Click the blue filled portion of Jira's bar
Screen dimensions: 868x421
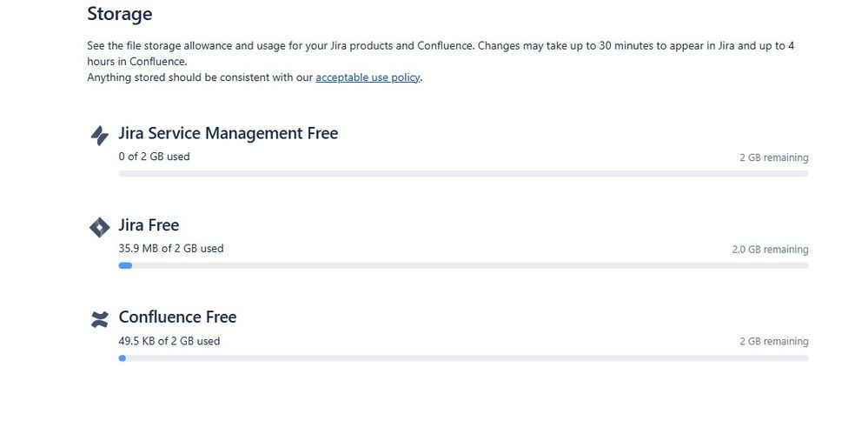pyautogui.click(x=125, y=265)
